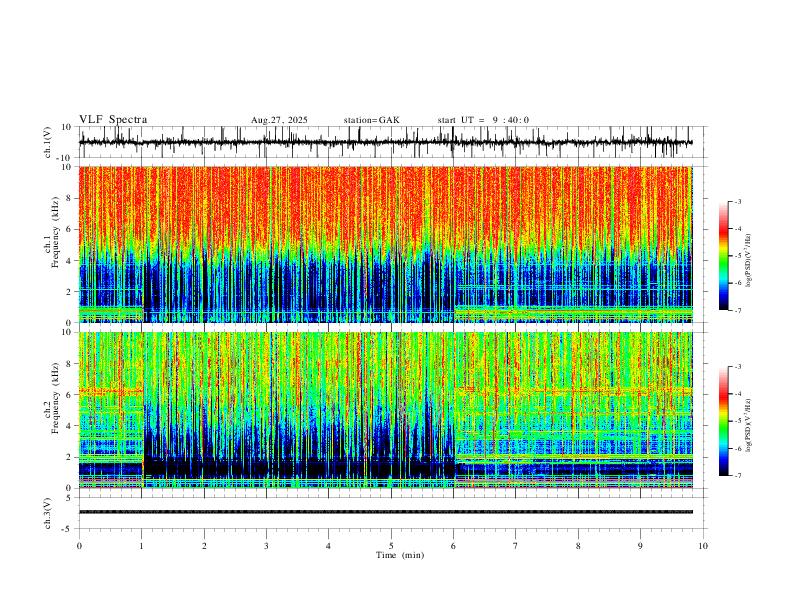Click the ch.1 spectrogram color bar
This screenshot has width=792, height=612.
[724, 256]
